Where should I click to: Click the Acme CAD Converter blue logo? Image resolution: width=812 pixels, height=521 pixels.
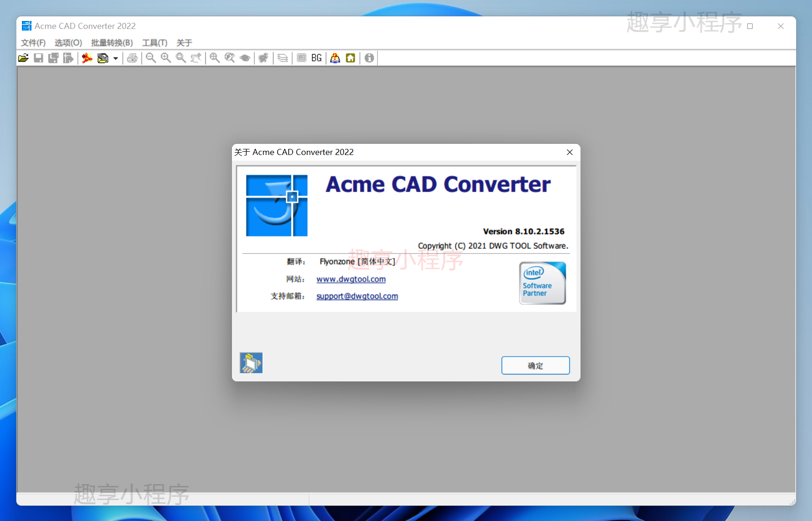[277, 205]
